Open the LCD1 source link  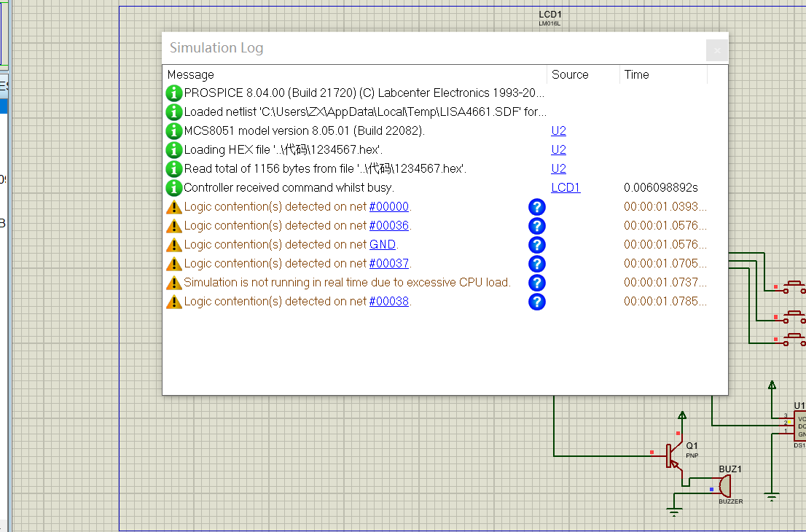(x=566, y=187)
